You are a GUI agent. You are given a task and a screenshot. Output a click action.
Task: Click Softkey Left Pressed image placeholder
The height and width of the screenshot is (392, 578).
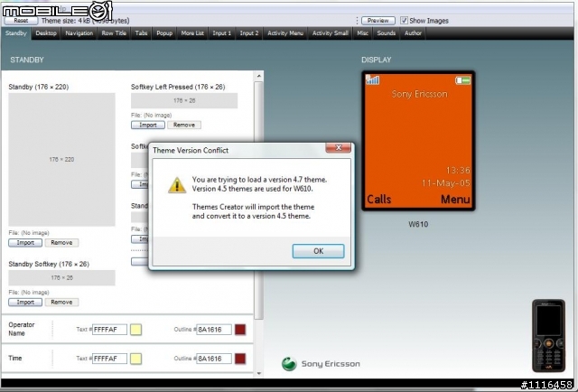[184, 100]
